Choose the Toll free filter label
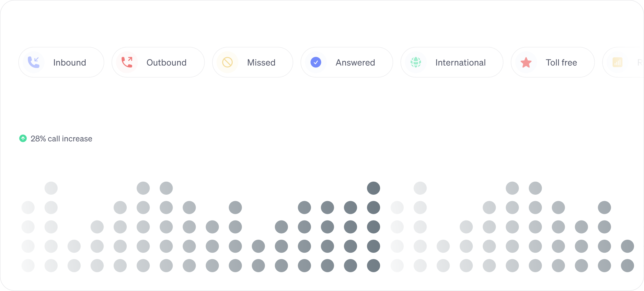Viewport: 644px width, 291px height. coord(561,63)
